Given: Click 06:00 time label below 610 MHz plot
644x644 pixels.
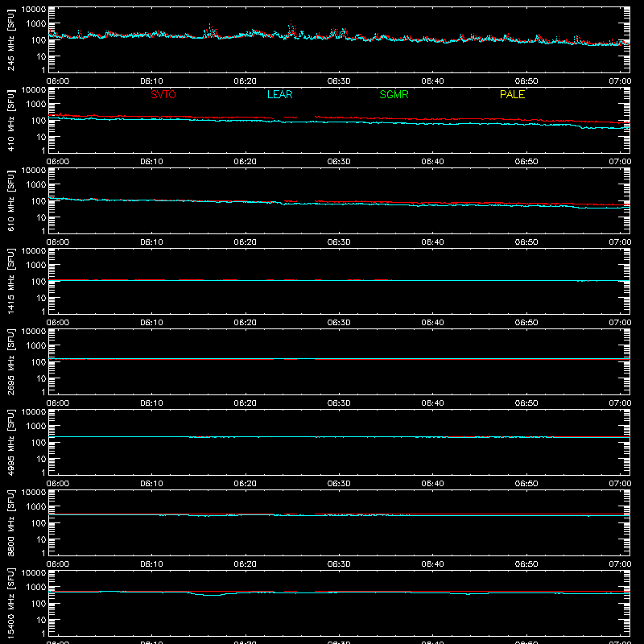Looking at the screenshot, I should coord(58,242).
